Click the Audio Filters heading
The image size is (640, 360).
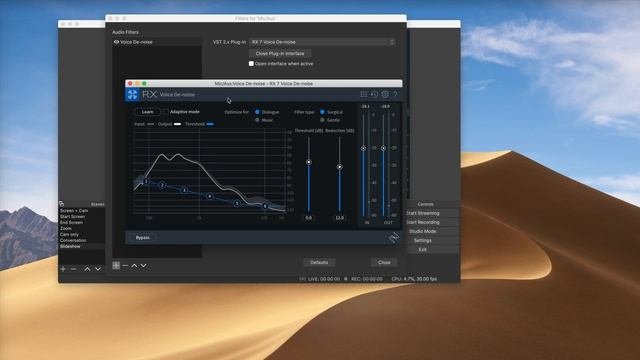[125, 32]
